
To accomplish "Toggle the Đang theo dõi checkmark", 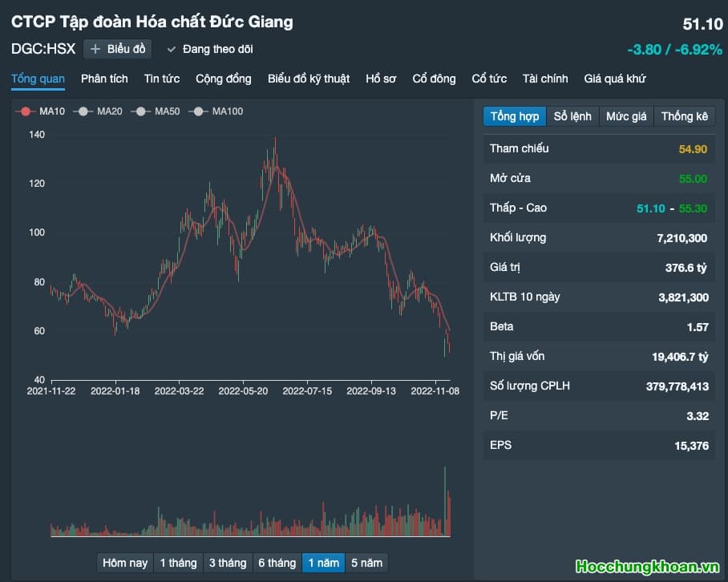I will coord(209,49).
